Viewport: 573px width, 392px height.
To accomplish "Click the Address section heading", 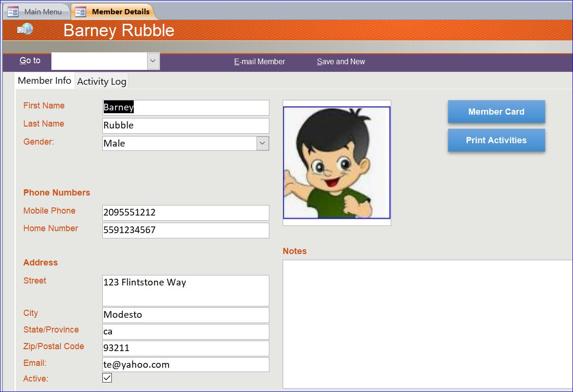I will point(40,263).
